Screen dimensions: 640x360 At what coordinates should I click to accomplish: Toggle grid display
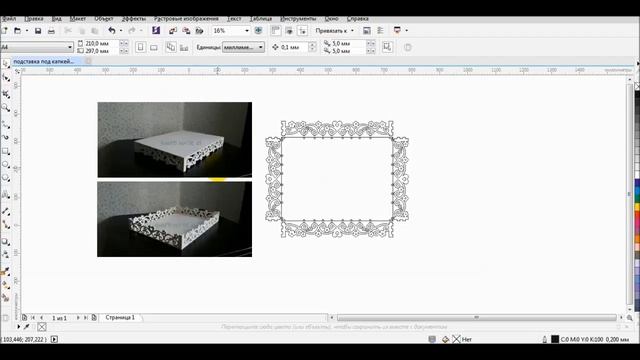click(x=289, y=31)
